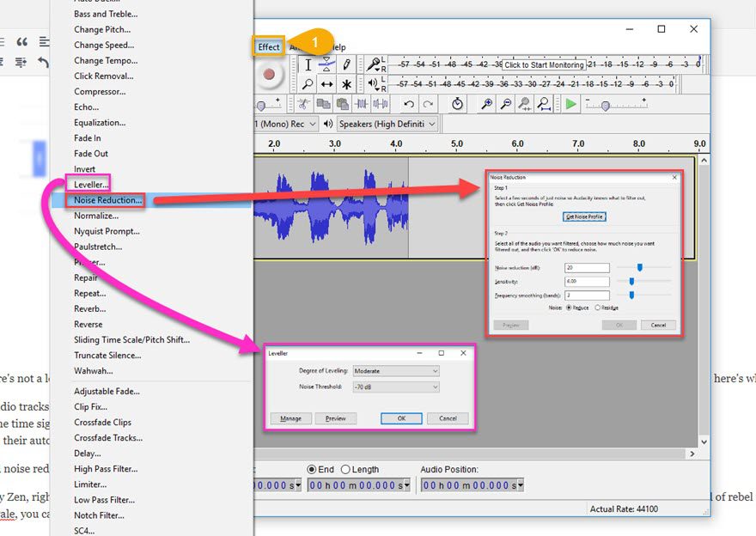Open the Noise Threshold dropdown
Screen dimensions: 756x536
[395, 387]
